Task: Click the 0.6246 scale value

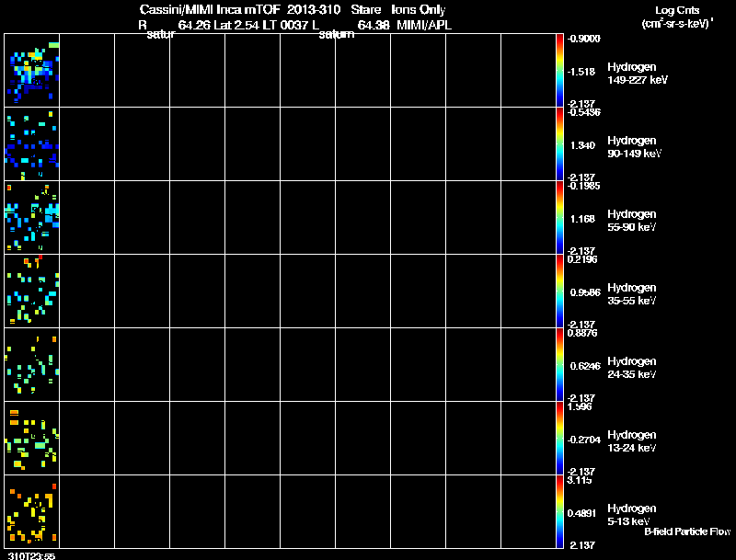Action: pos(585,366)
